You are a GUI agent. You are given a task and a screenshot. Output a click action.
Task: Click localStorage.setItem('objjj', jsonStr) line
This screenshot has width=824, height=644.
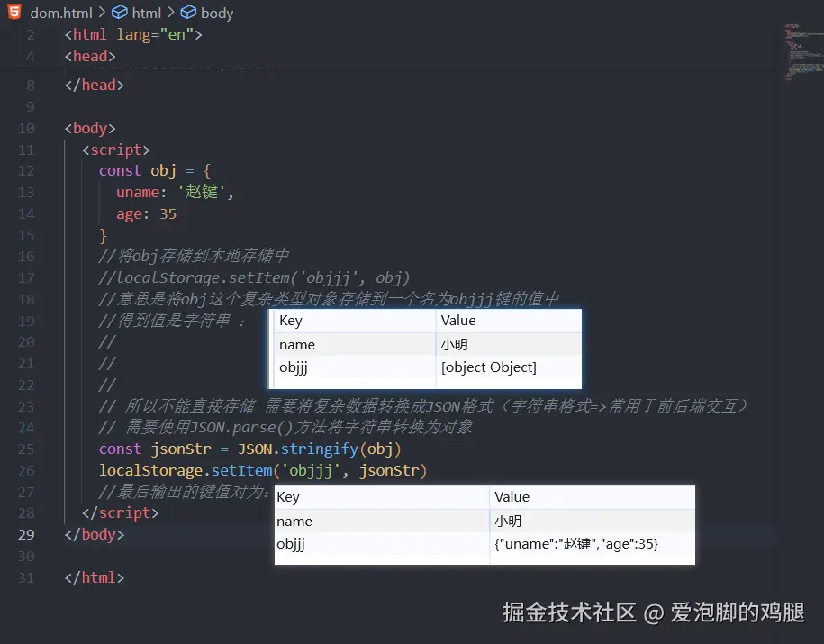pos(263,470)
